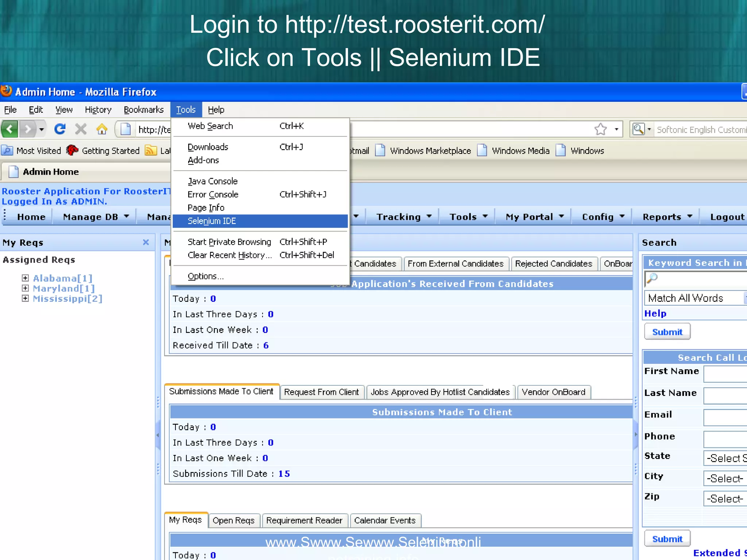747x560 pixels.
Task: Open the Config dropdown menu
Action: coord(603,217)
